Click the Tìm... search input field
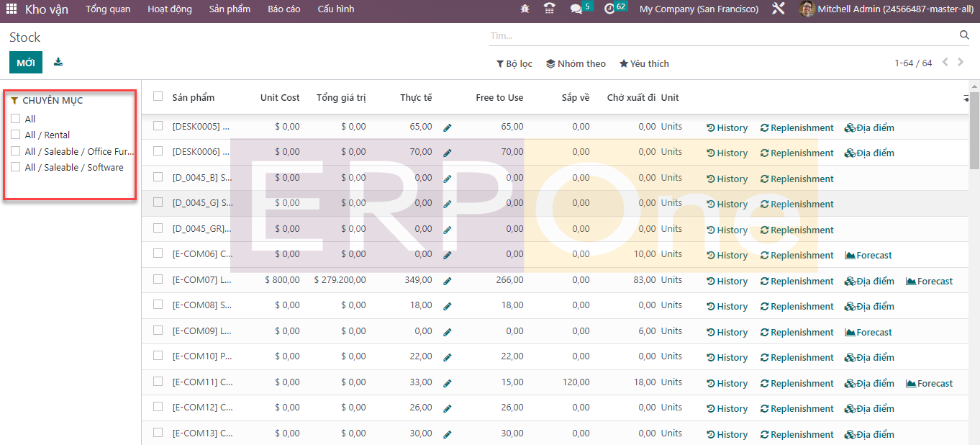This screenshot has height=445, width=980. click(720, 35)
